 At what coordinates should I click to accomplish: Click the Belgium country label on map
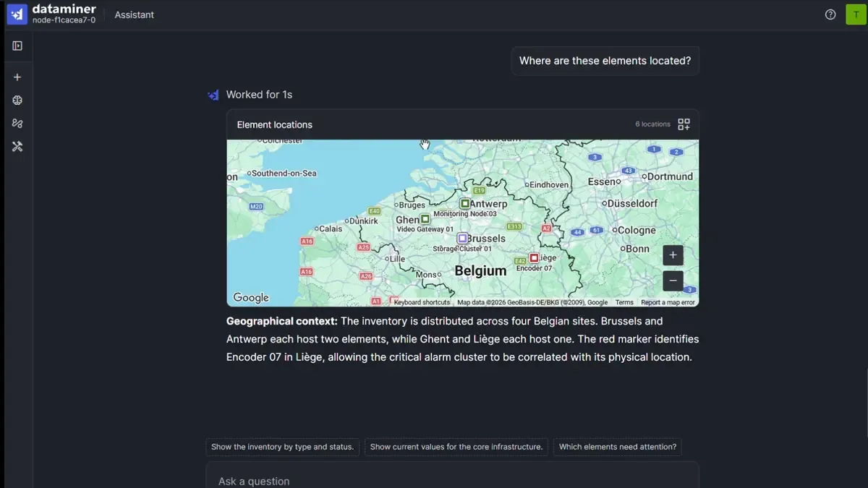click(480, 271)
